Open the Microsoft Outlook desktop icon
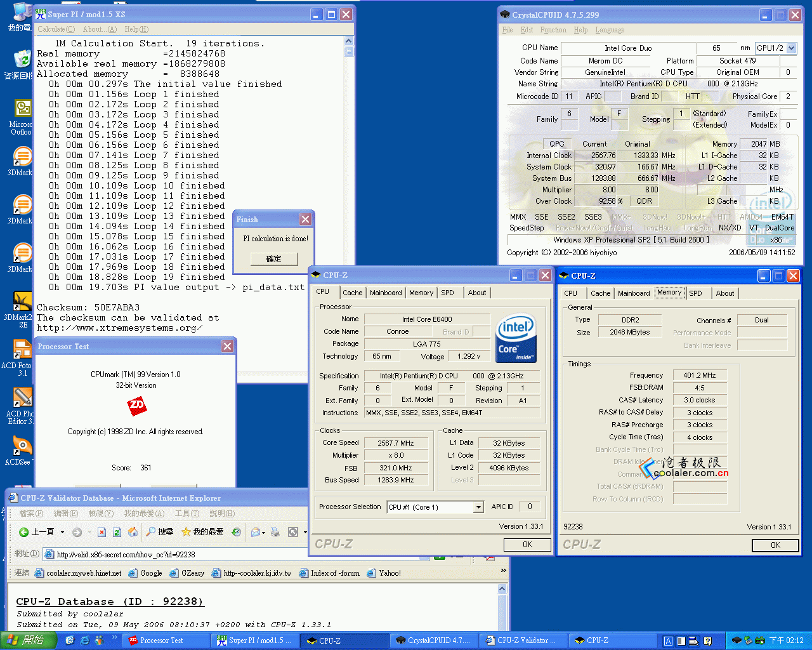Viewport: 812px width, 650px height. (x=21, y=117)
